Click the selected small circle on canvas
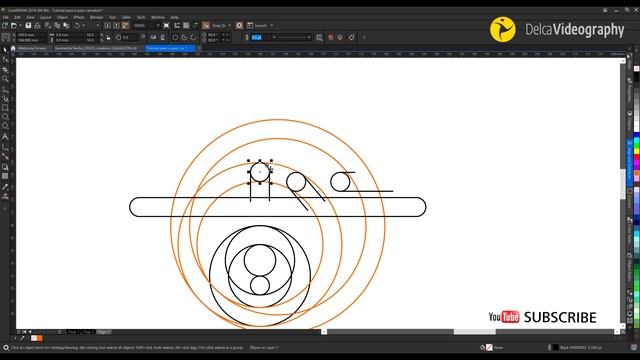 [x=260, y=172]
